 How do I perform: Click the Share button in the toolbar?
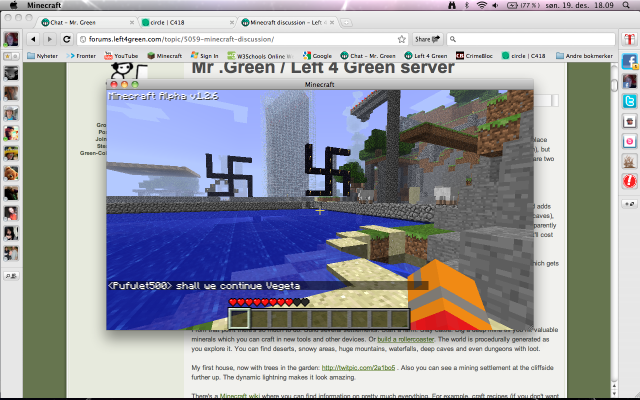click(x=427, y=39)
